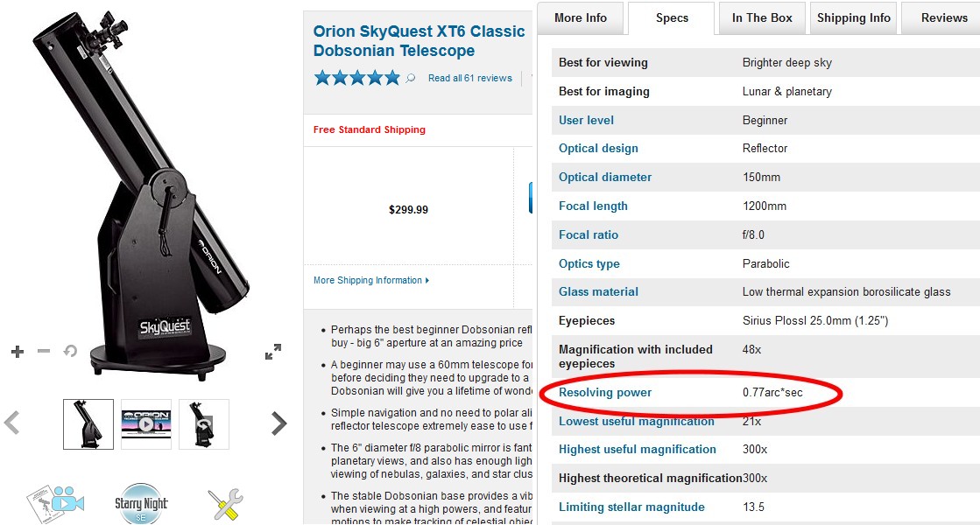Go to the next thumbnail set
The image size is (980, 525).
pyautogui.click(x=278, y=423)
